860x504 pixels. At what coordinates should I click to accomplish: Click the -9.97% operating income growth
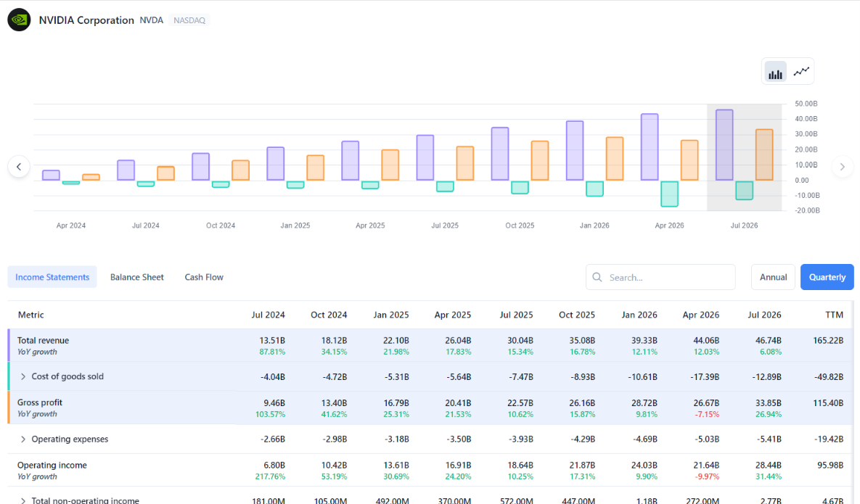pos(707,476)
